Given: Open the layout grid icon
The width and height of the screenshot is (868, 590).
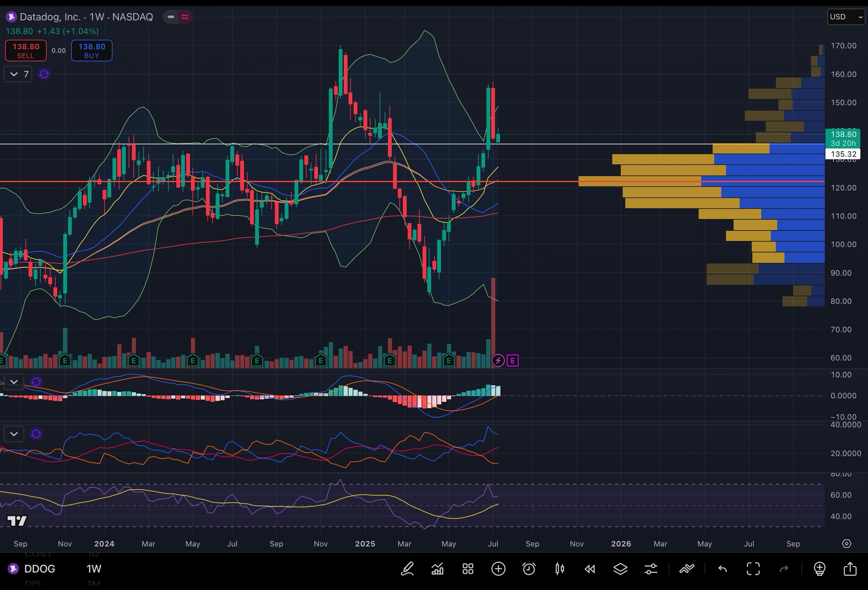Looking at the screenshot, I should tap(468, 569).
